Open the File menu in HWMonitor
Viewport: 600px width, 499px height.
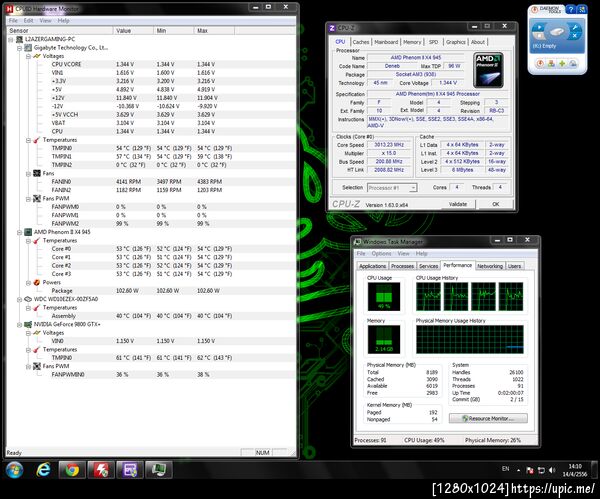(x=13, y=21)
